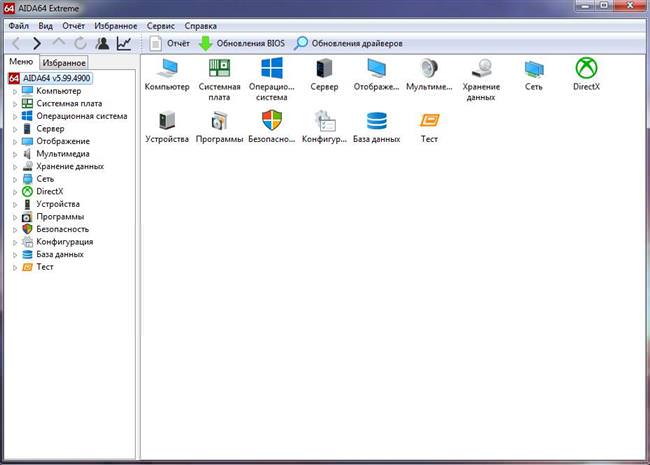Image resolution: width=650 pixels, height=465 pixels.
Task: Click the Отчёт report toolbar button
Action: (x=169, y=43)
